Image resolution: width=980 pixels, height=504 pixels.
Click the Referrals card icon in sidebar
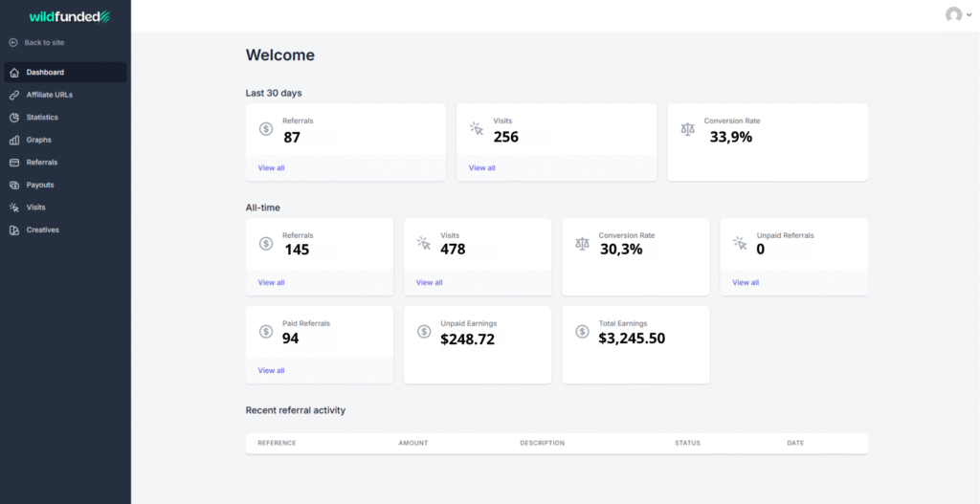pos(14,163)
